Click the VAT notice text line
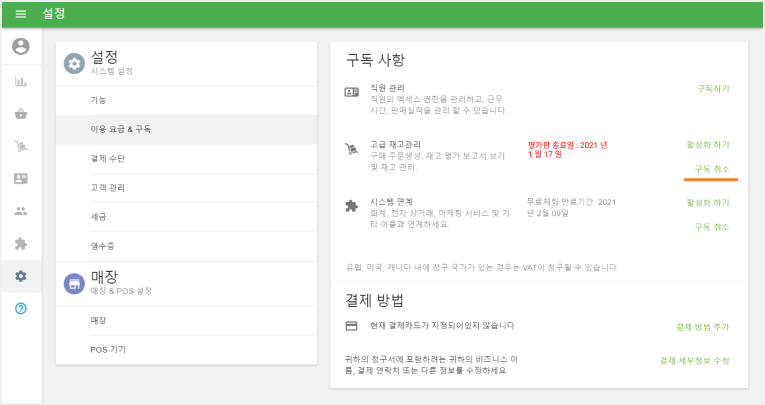This screenshot has width=765, height=405. (482, 267)
